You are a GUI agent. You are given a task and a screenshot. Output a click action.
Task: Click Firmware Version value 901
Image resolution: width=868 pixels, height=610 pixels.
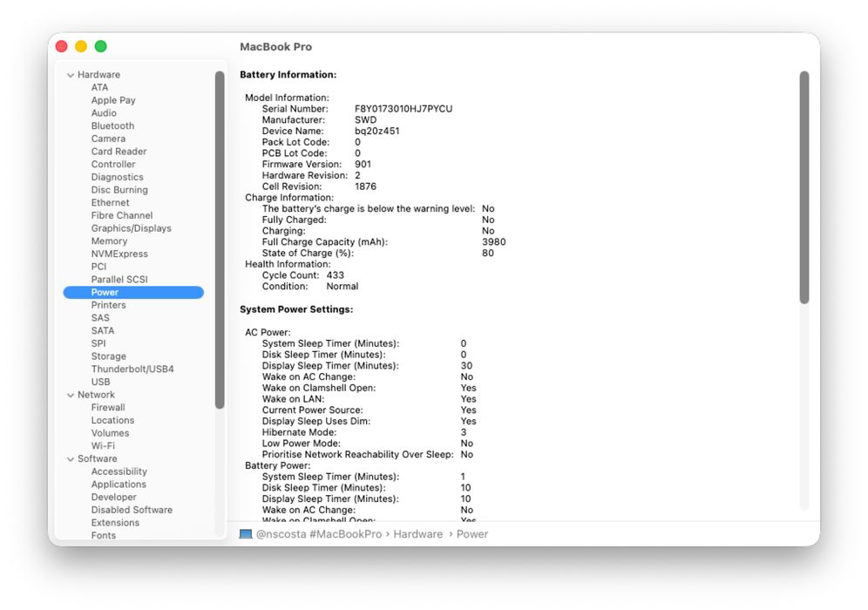pyautogui.click(x=363, y=165)
